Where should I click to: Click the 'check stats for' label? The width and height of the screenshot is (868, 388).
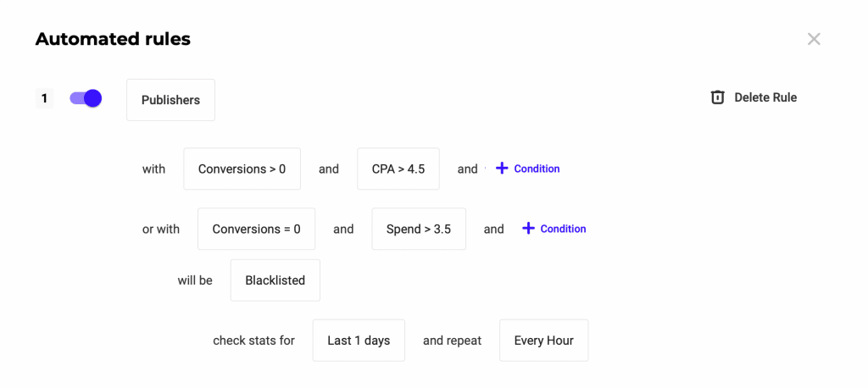click(253, 341)
